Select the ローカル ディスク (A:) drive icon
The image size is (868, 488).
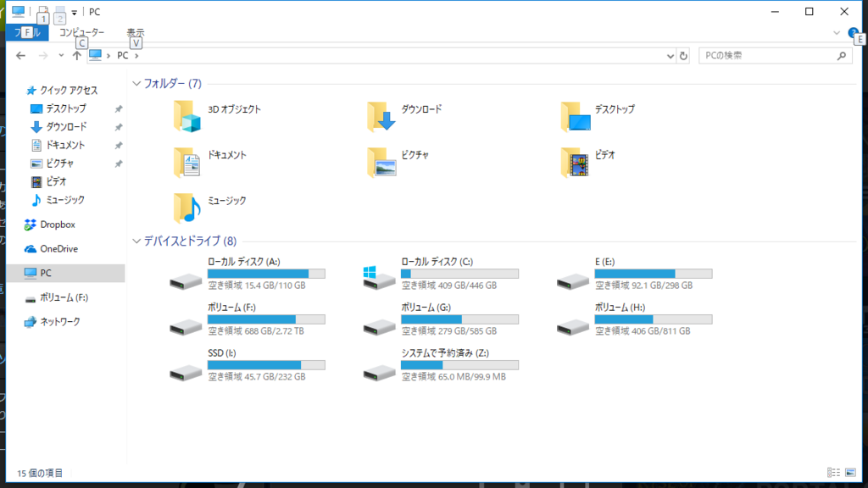pos(186,281)
